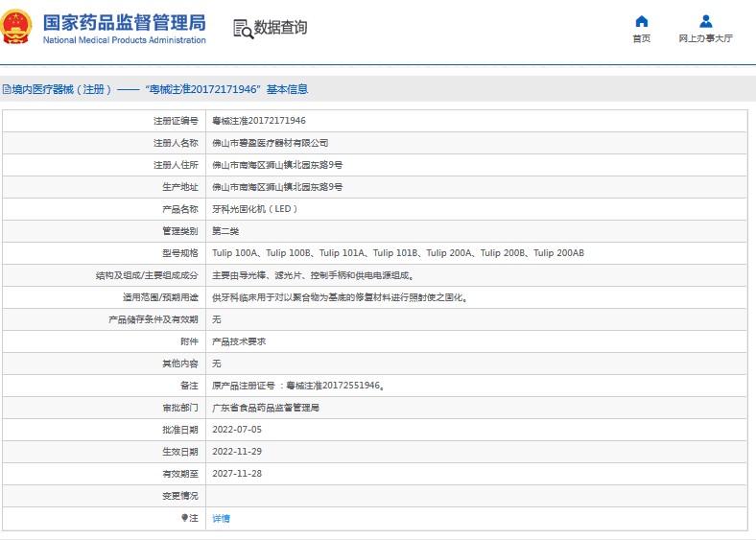Click the national emblem logo
Viewport: 756px width, 540px height.
16,27
